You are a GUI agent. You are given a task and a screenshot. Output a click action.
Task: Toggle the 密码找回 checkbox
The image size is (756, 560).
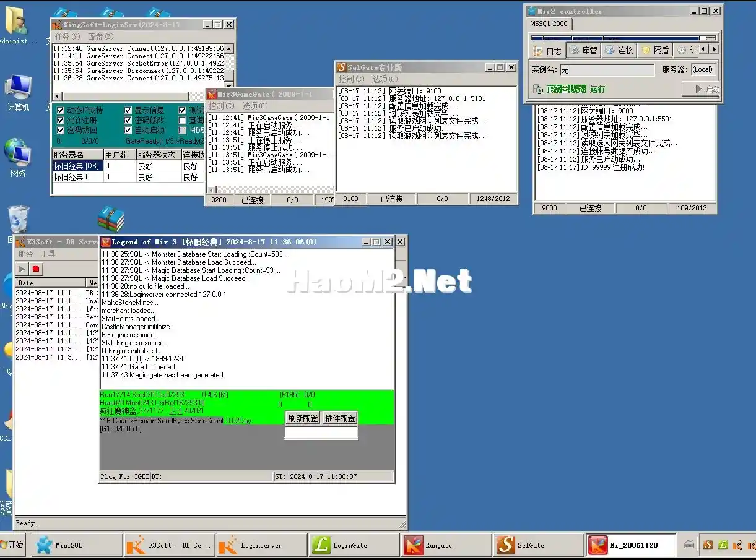(61, 130)
